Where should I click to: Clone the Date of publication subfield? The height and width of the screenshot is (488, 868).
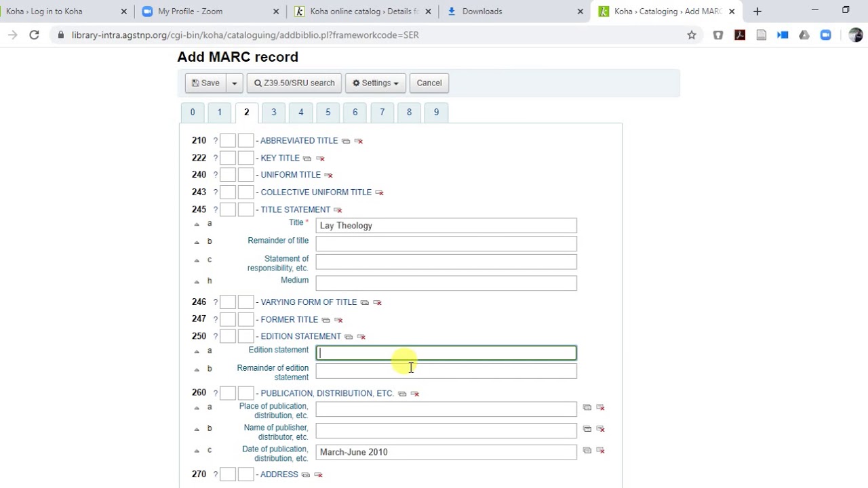(x=587, y=450)
